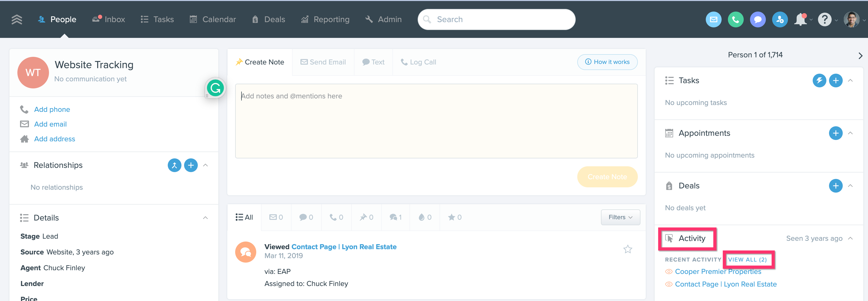Open the People section
Viewport: 868px width, 301px height.
click(57, 19)
